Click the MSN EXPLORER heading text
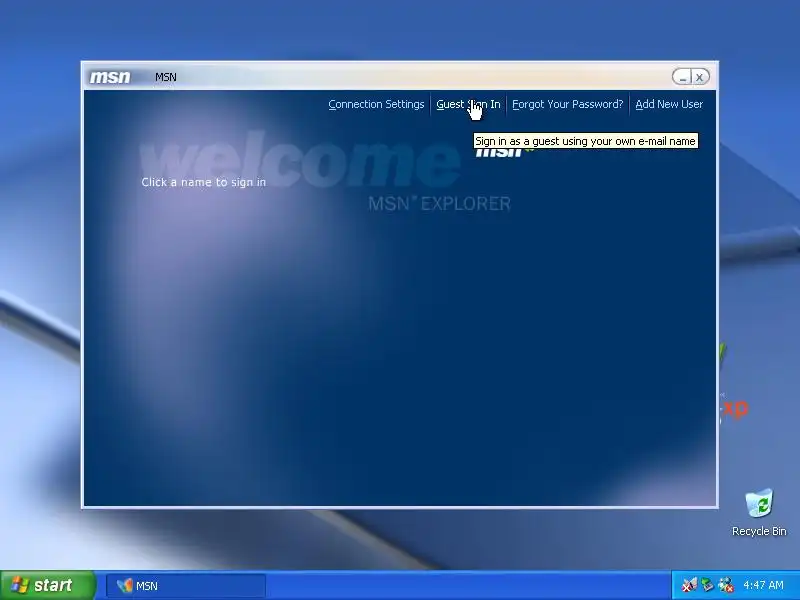The image size is (800, 600). click(439, 204)
